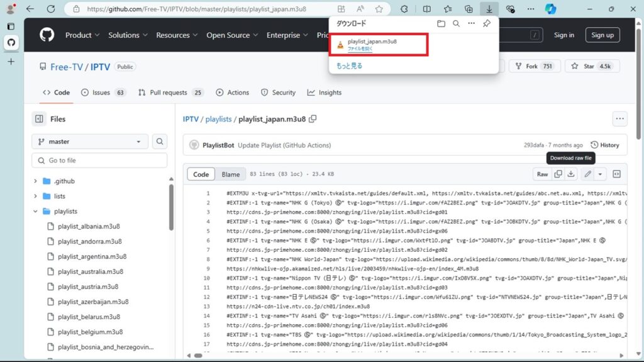Switch to Blame view
This screenshot has width=644, height=362.
click(230, 174)
